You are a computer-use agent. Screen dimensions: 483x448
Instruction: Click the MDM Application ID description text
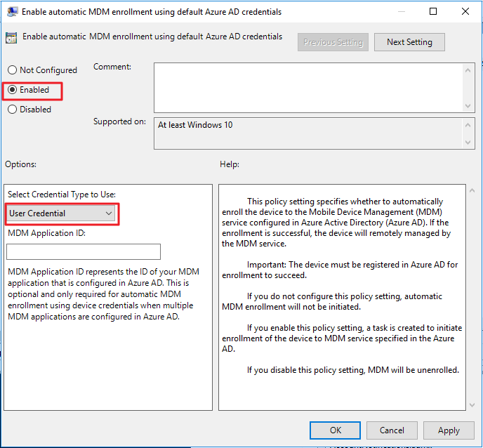pos(103,294)
